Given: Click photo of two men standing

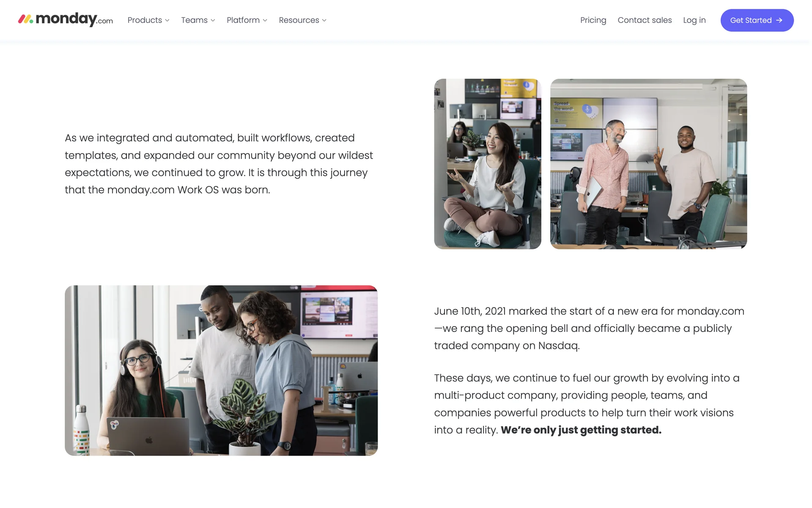Looking at the screenshot, I should (648, 164).
